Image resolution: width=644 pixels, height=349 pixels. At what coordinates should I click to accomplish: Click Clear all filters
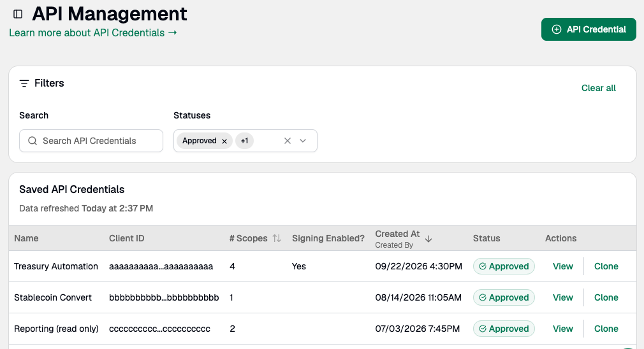[599, 88]
